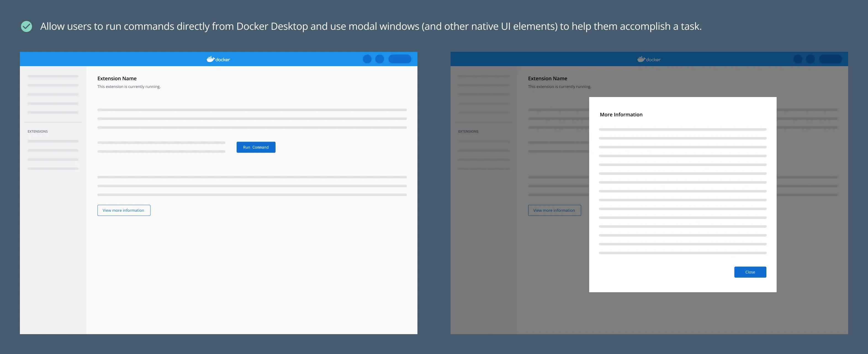This screenshot has width=868, height=354.
Task: Click View more information in left window
Action: tap(124, 210)
